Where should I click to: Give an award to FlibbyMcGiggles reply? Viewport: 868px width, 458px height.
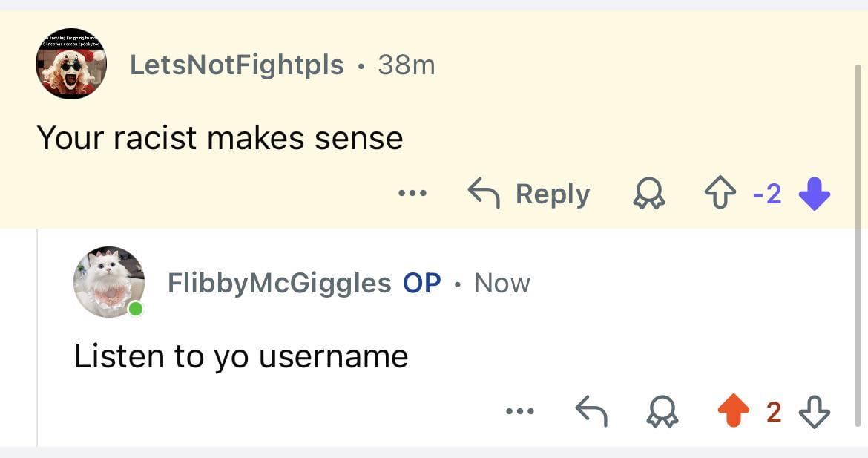pos(662,412)
